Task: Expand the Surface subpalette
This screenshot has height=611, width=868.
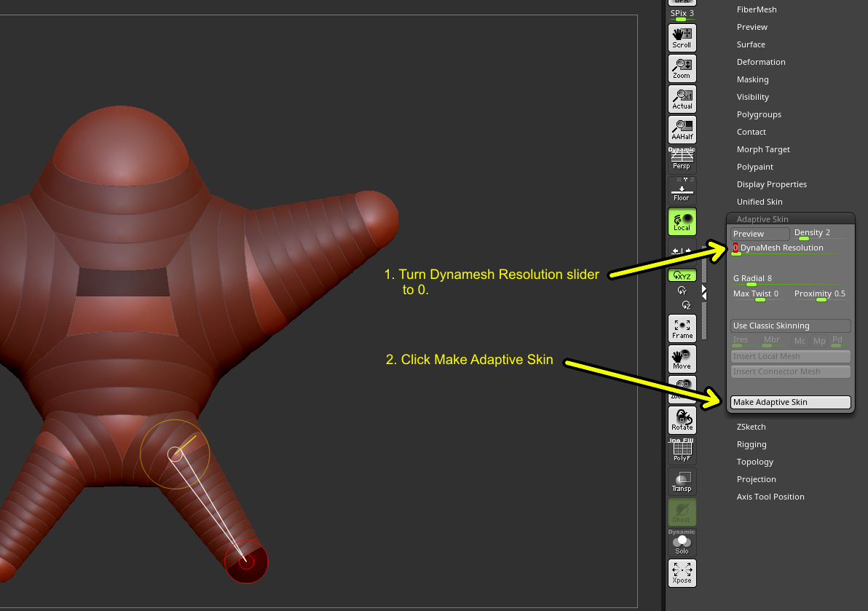Action: click(x=751, y=44)
